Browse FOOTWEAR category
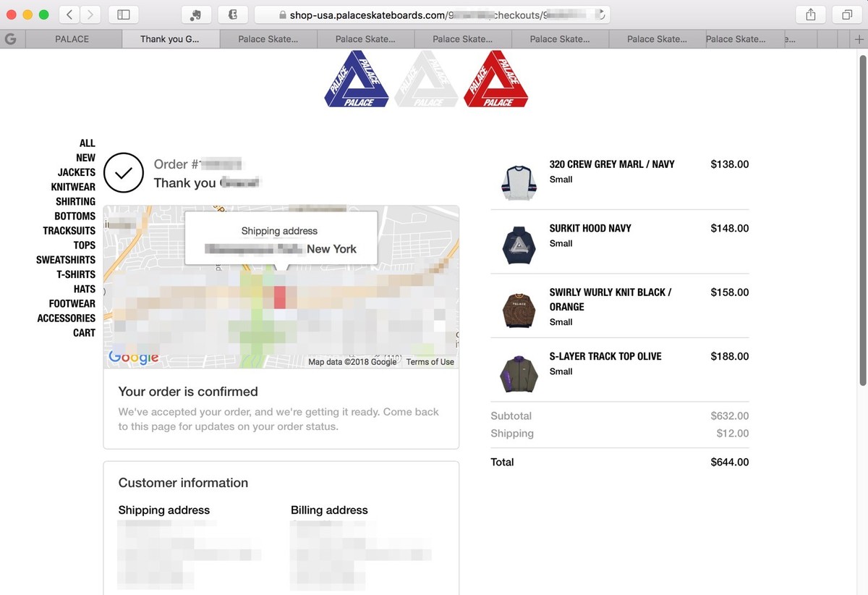 72,303
